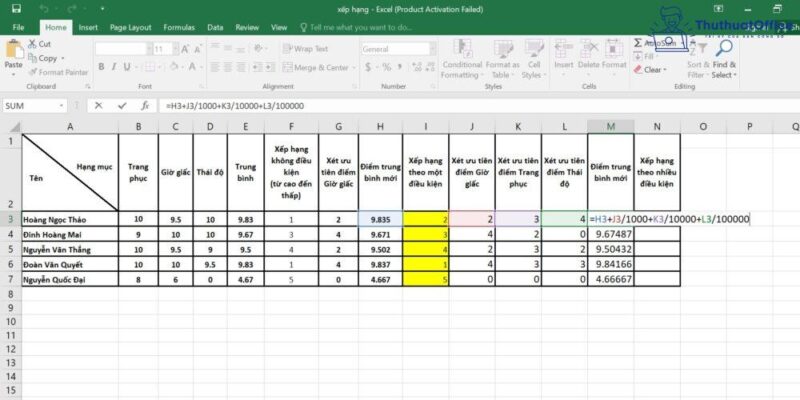Screen dimensions: 800x400
Task: Switch to the Formulas tab
Action: pos(179,28)
